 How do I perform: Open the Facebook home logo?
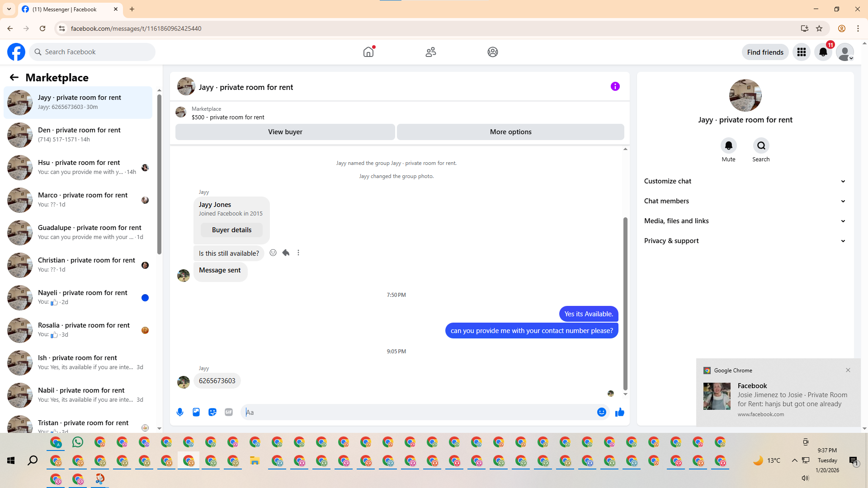pos(16,52)
